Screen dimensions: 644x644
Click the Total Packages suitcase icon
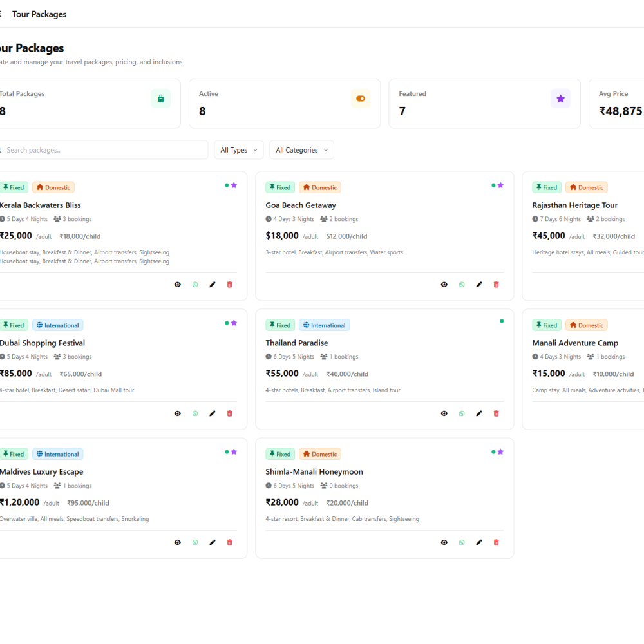coord(160,99)
